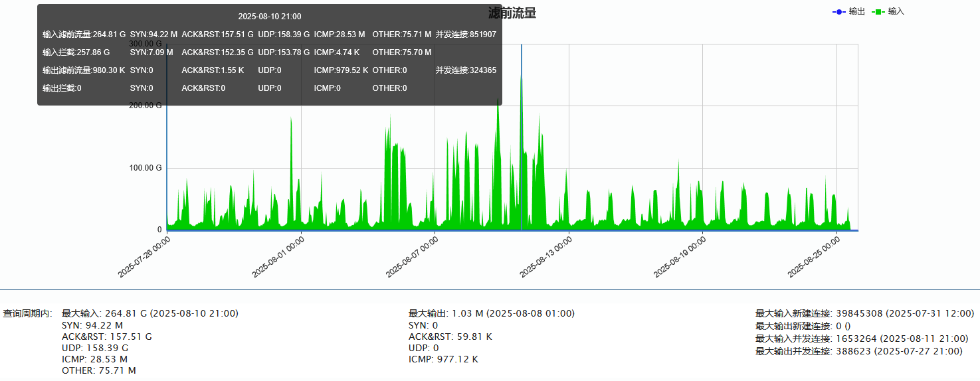Click 输入滤前流量:264.81 G in the tooltip
980x381 pixels.
pos(84,35)
